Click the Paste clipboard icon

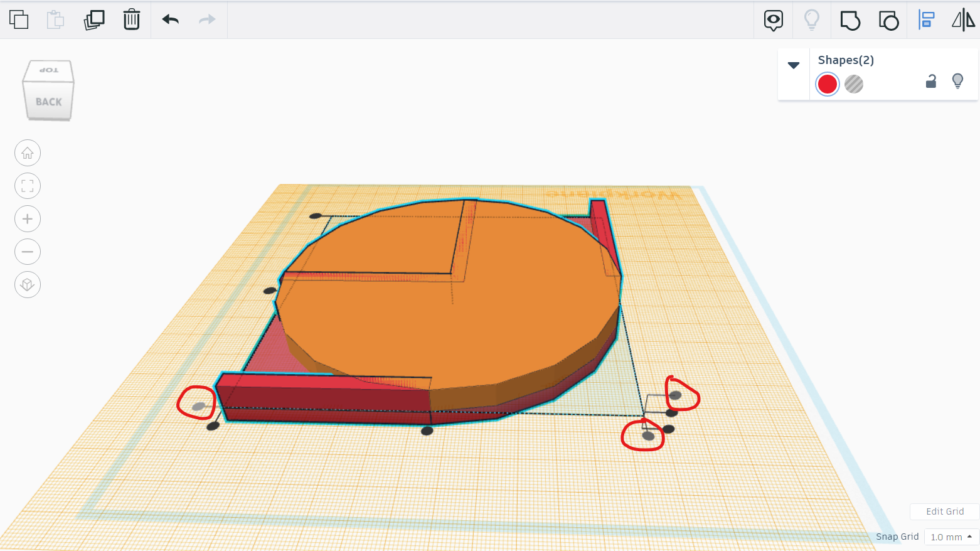tap(55, 19)
